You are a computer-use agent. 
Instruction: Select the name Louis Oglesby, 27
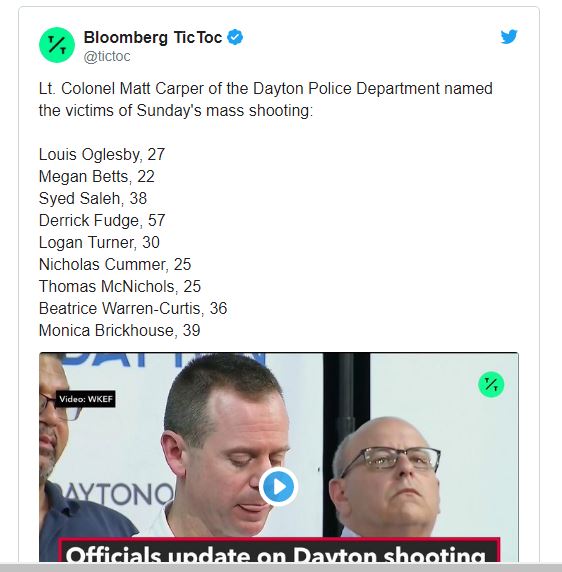coord(102,155)
